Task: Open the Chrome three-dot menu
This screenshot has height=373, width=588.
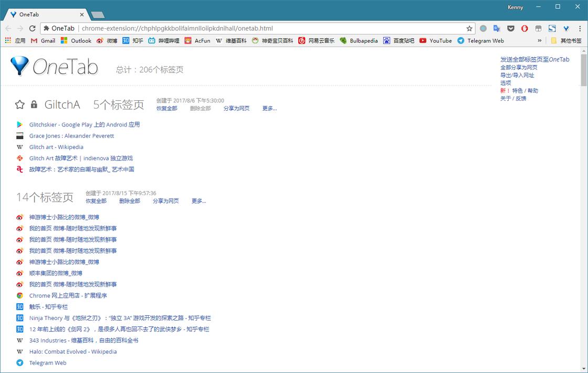Action: pos(580,28)
